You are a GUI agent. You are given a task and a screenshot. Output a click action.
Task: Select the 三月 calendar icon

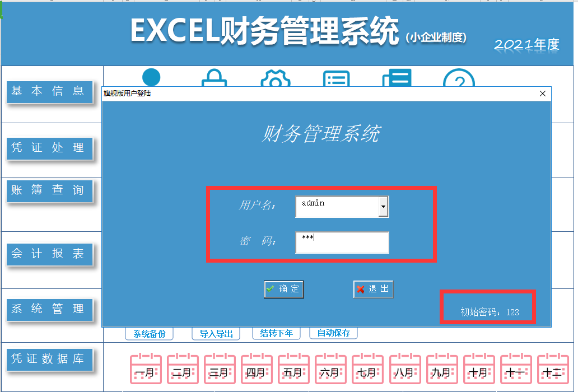220,369
